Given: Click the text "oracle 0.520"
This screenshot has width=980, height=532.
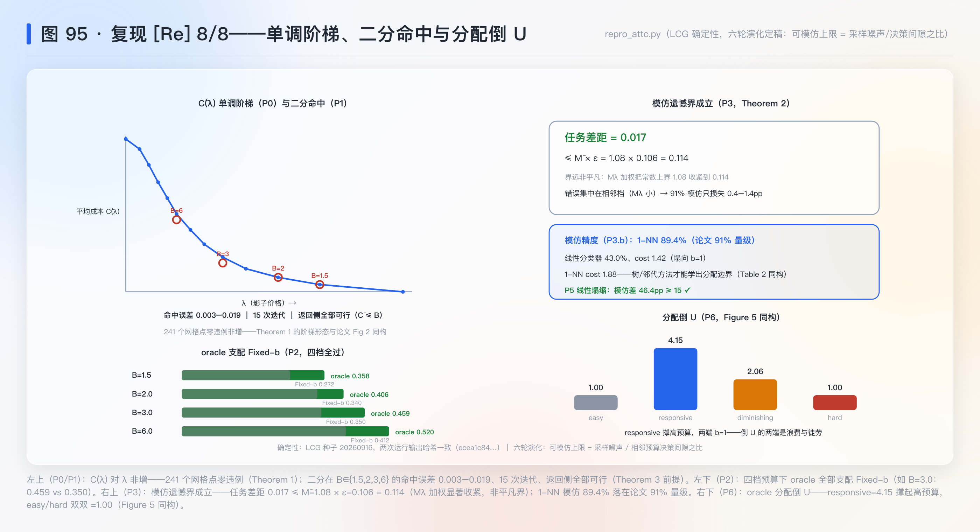Looking at the screenshot, I should tap(414, 432).
